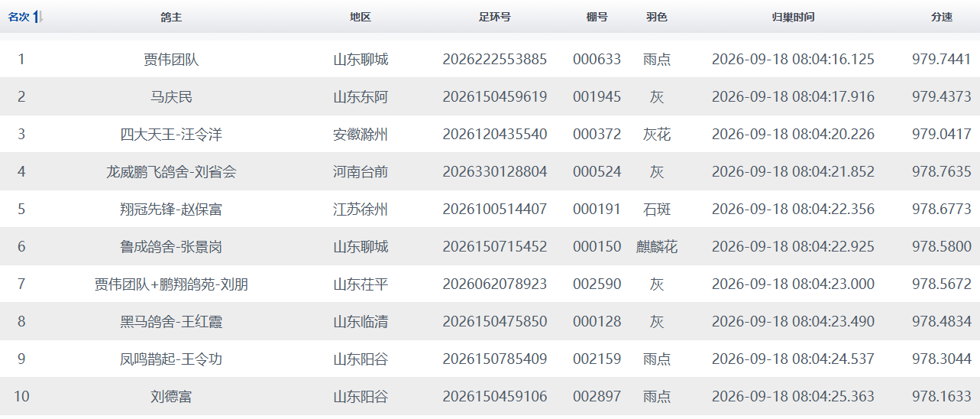Click 贾伟团队+鹏翔鸽苑-刘朋 owner entry
Image resolution: width=980 pixels, height=419 pixels.
click(x=171, y=284)
